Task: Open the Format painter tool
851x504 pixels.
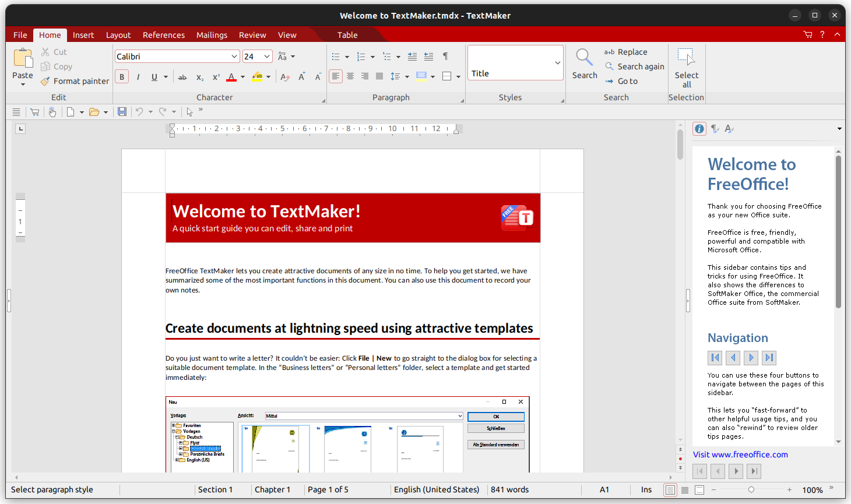Action: [x=75, y=81]
